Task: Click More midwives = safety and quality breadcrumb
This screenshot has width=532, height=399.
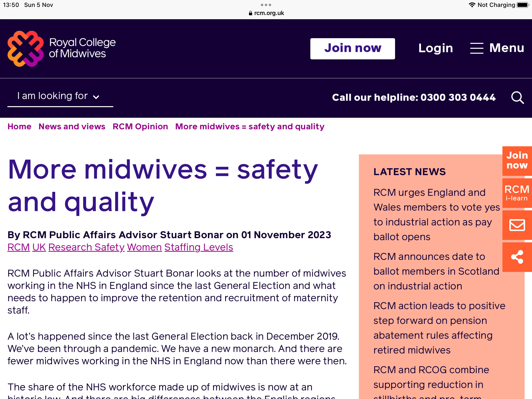Action: pyautogui.click(x=250, y=126)
